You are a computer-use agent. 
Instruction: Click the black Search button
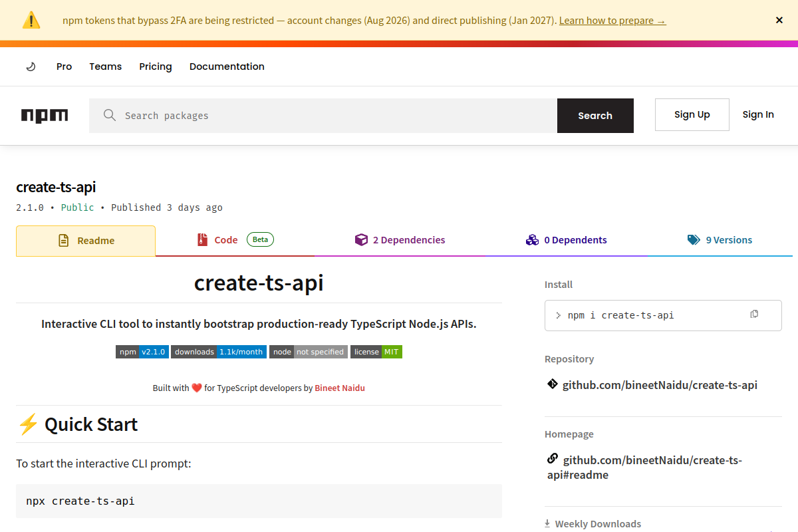point(595,116)
